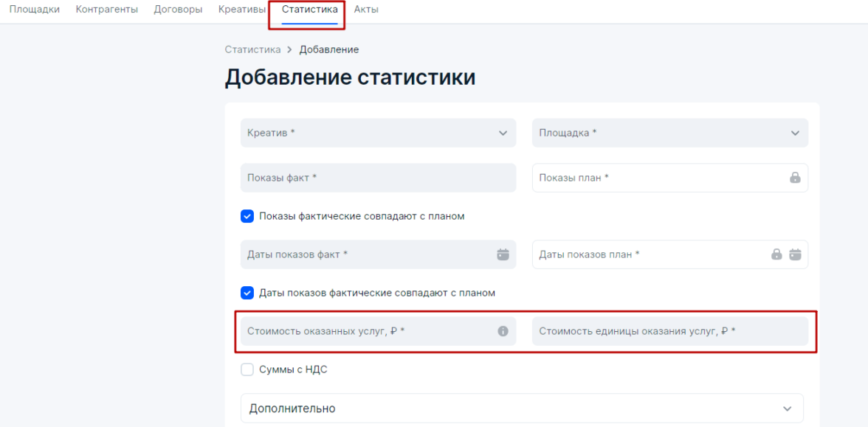Open the Креатив dropdown
868x427 pixels.
click(x=378, y=133)
